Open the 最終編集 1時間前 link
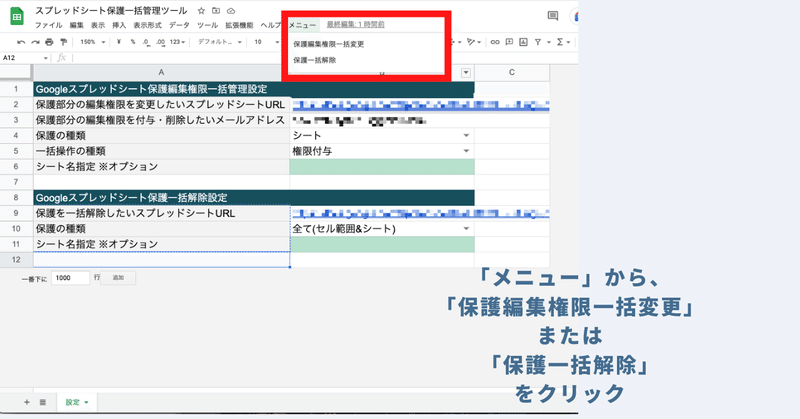This screenshot has height=419, width=800. pos(356,24)
